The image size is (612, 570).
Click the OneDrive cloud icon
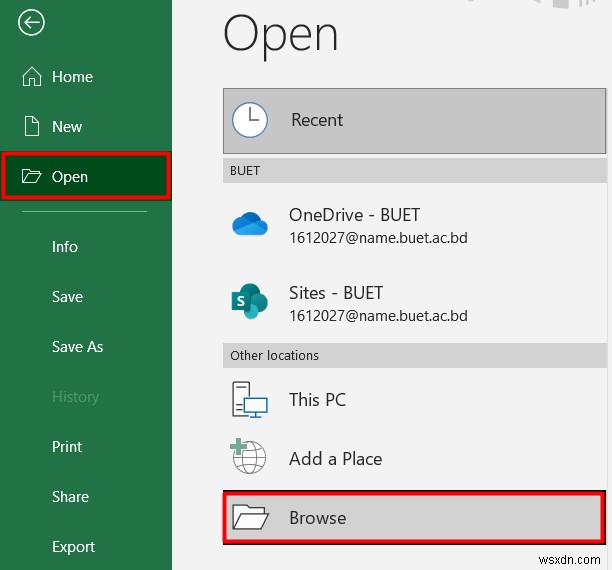pyautogui.click(x=250, y=224)
